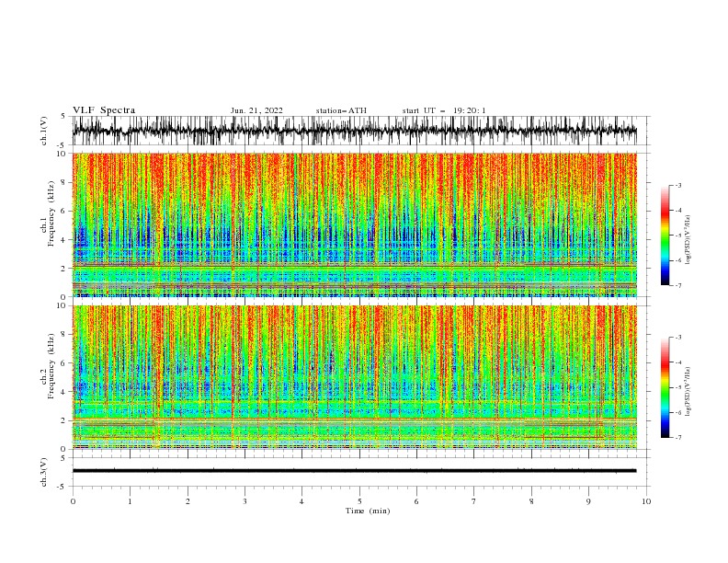The image size is (728, 563).
Task: Click the "start UT = 19:20:1" text
Action: point(444,110)
